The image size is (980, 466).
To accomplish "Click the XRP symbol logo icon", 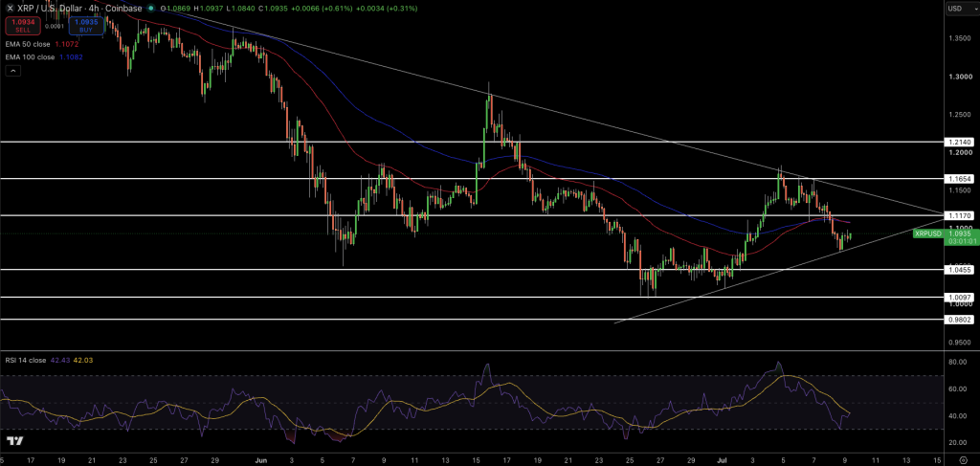I will pyautogui.click(x=10, y=8).
